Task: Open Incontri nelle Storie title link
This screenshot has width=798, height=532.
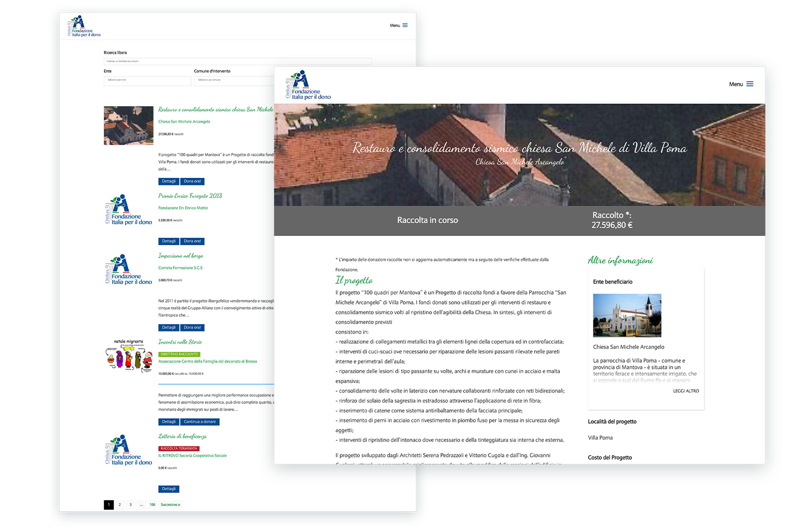Action: (x=180, y=342)
